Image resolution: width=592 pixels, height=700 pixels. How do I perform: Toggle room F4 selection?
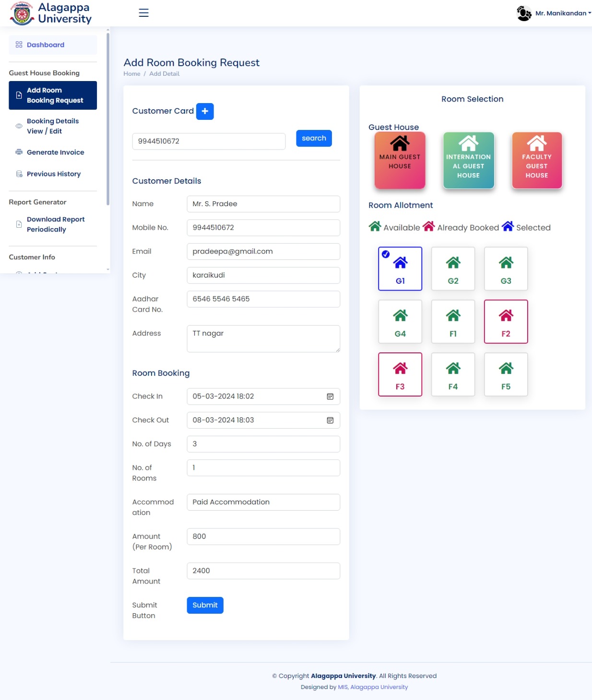tap(453, 374)
